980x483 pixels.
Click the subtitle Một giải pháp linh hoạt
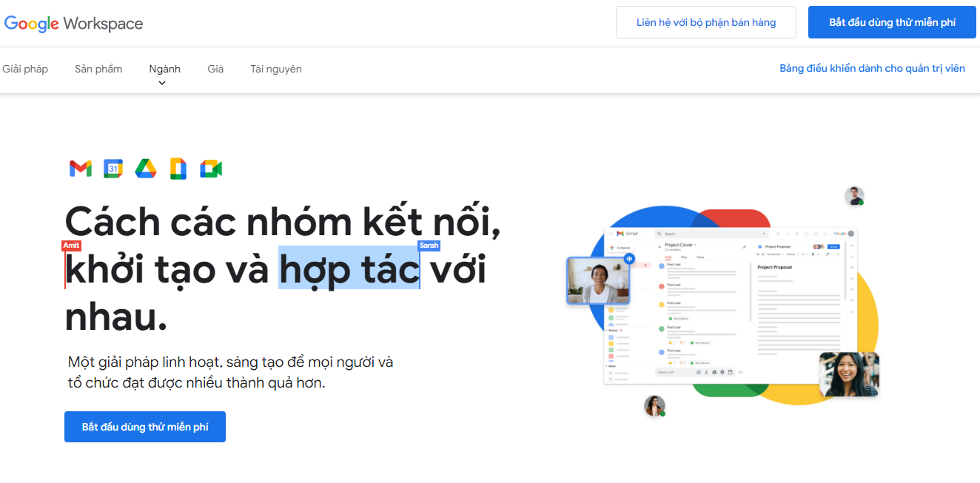click(x=230, y=373)
